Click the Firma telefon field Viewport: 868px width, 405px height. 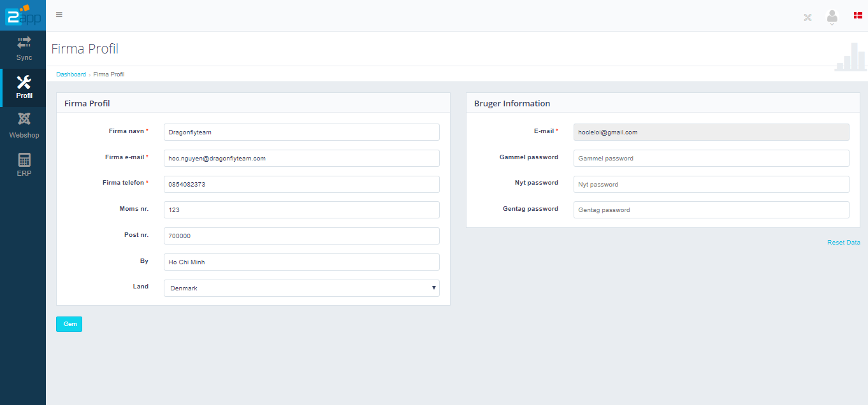click(301, 184)
